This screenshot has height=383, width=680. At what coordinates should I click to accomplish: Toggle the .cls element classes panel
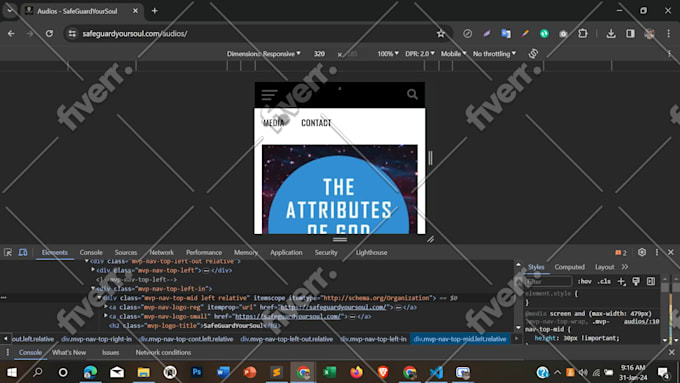coord(604,282)
